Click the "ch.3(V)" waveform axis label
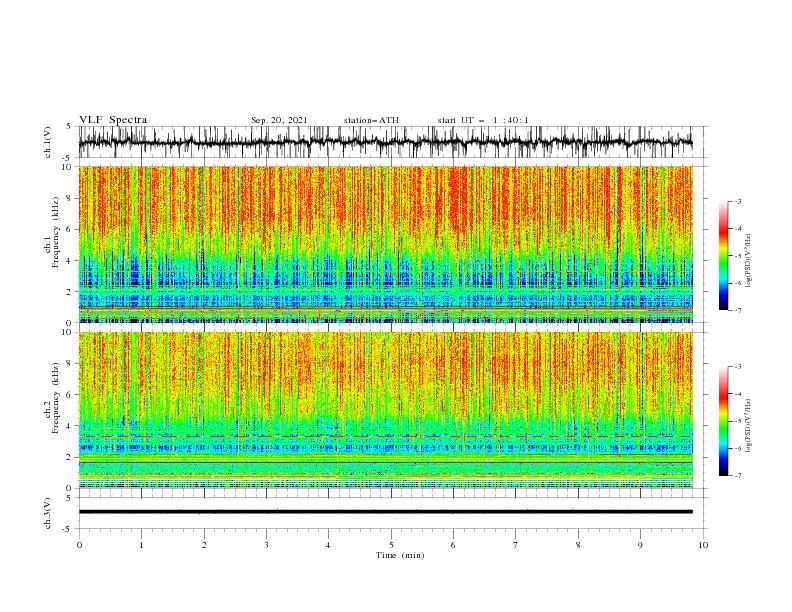792x612 pixels. coord(48,513)
